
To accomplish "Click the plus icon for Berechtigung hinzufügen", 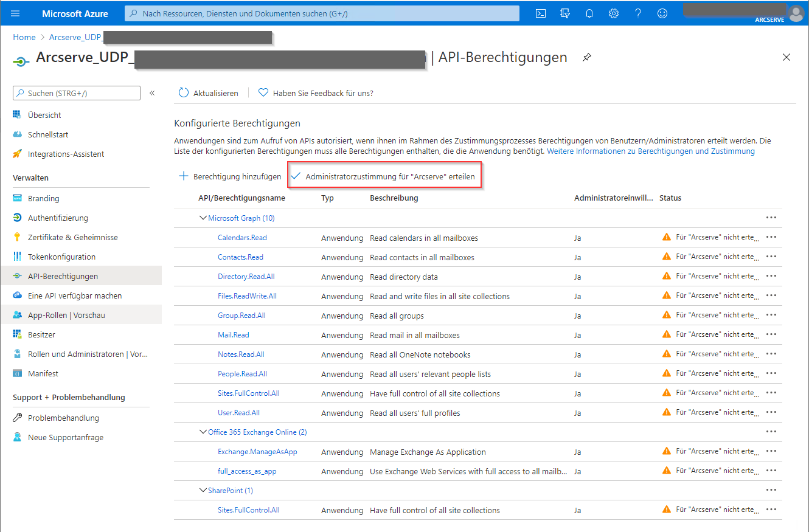I will click(x=184, y=176).
